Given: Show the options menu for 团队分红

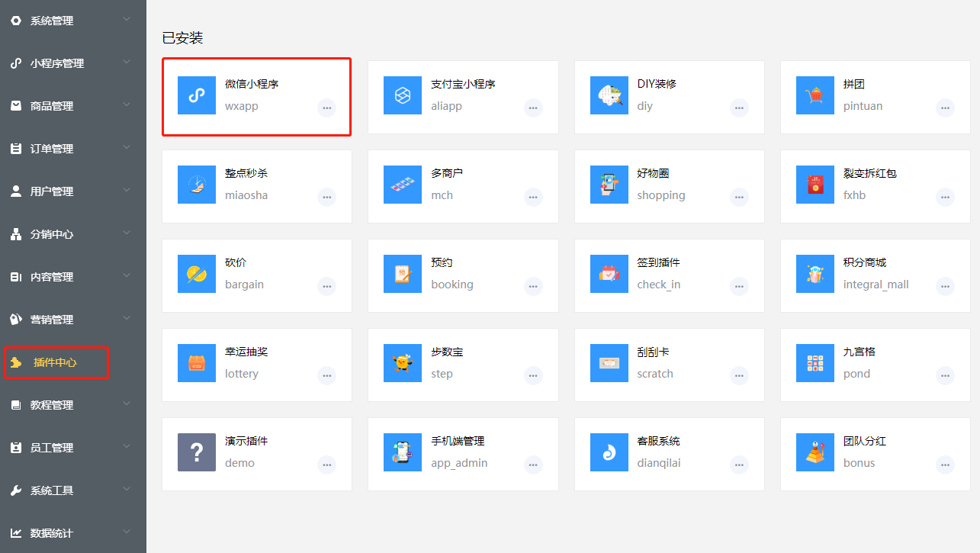Looking at the screenshot, I should pos(946,465).
